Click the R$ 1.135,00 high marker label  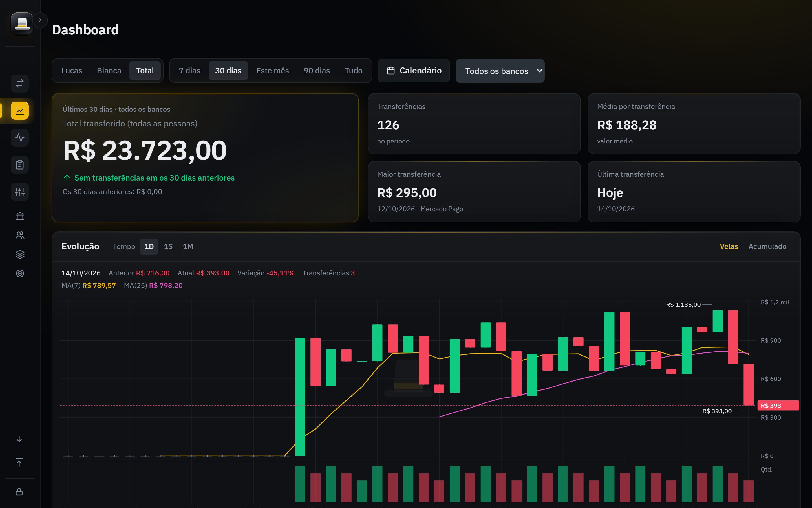(683, 305)
